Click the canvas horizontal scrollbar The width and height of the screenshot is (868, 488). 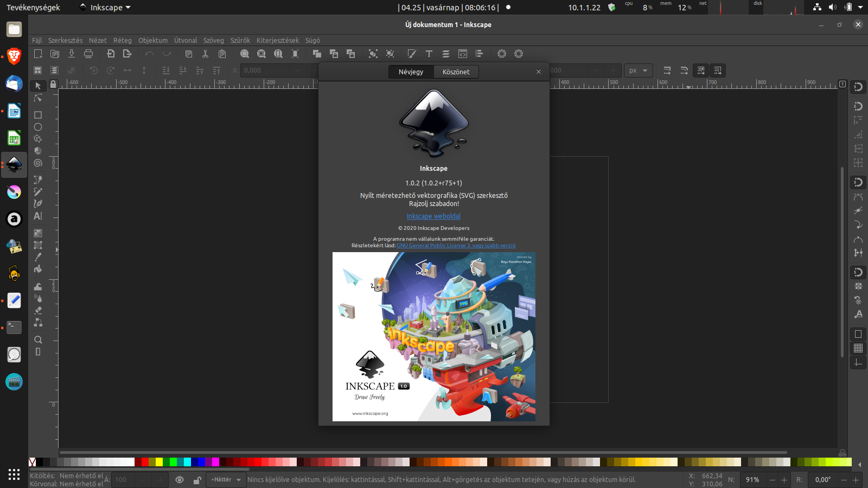click(423, 452)
